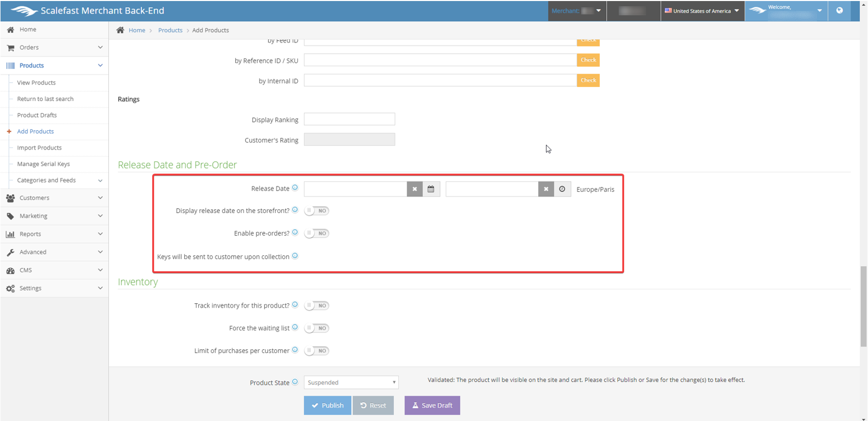Viewport: 868px width, 421px height.
Task: Click the Release Date time clock icon
Action: point(562,189)
